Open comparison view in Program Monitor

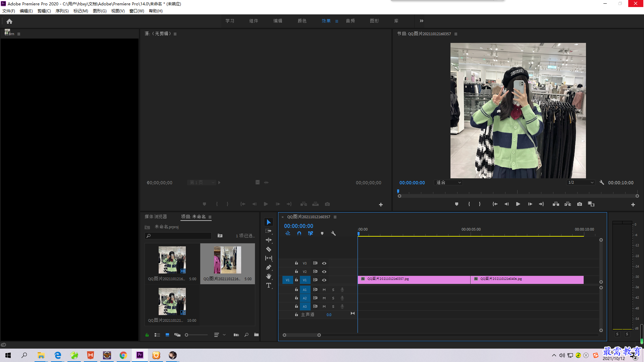(x=591, y=204)
